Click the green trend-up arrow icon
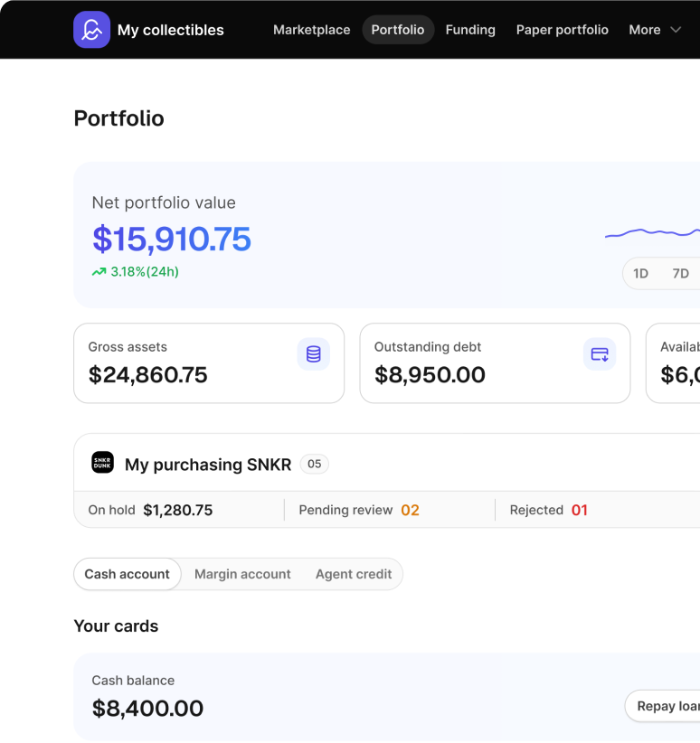Screen dimensions: 700x743 [x=99, y=271]
